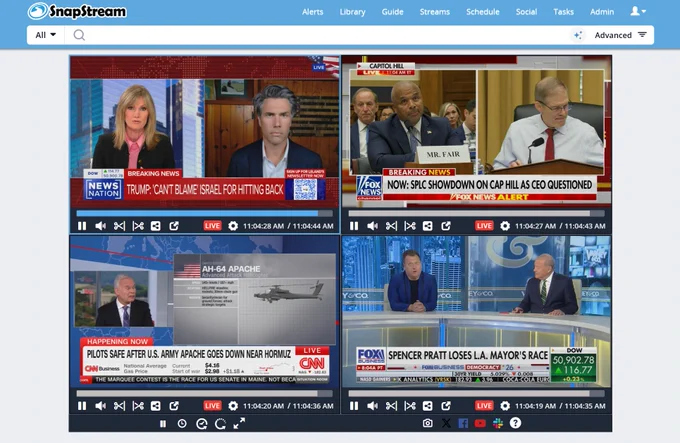The width and height of the screenshot is (680, 443).
Task: Click the AI sparkle search icon
Action: pos(578,35)
